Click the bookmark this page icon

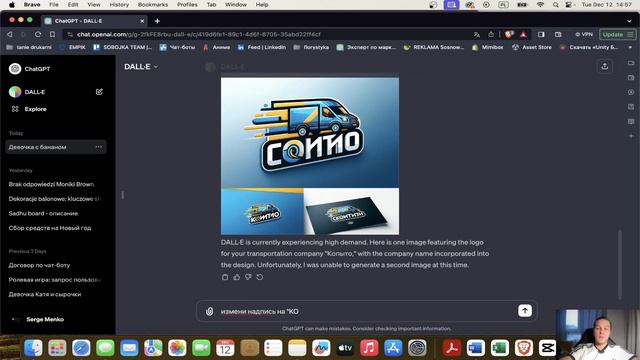[52, 34]
